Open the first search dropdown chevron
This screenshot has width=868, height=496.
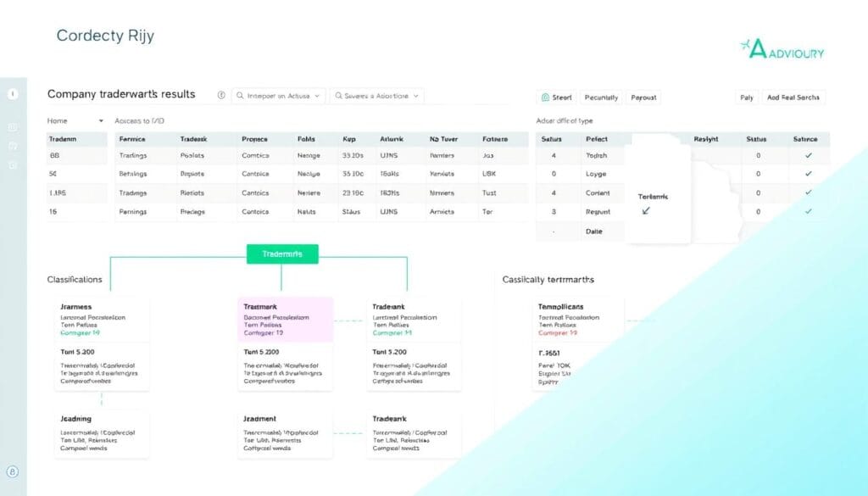pos(317,96)
